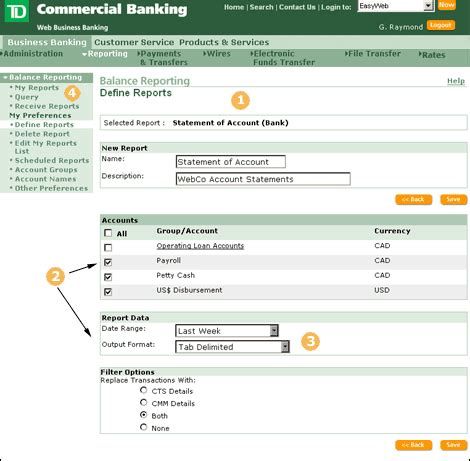Select Define Reports in the sidebar

tap(44, 125)
